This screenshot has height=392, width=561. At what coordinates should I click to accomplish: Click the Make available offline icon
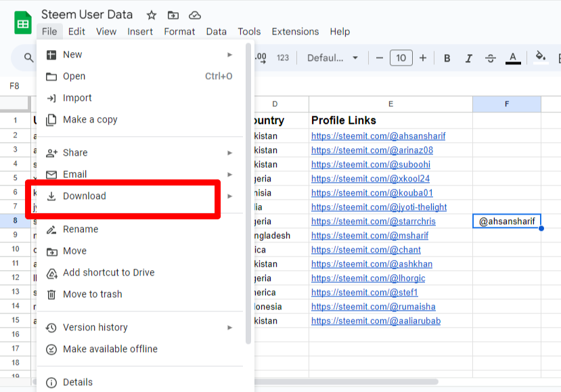point(51,349)
